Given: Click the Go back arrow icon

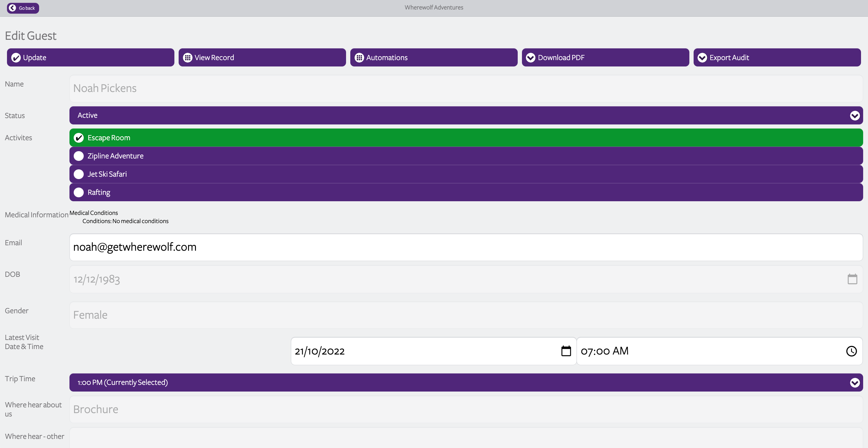Looking at the screenshot, I should pos(12,8).
